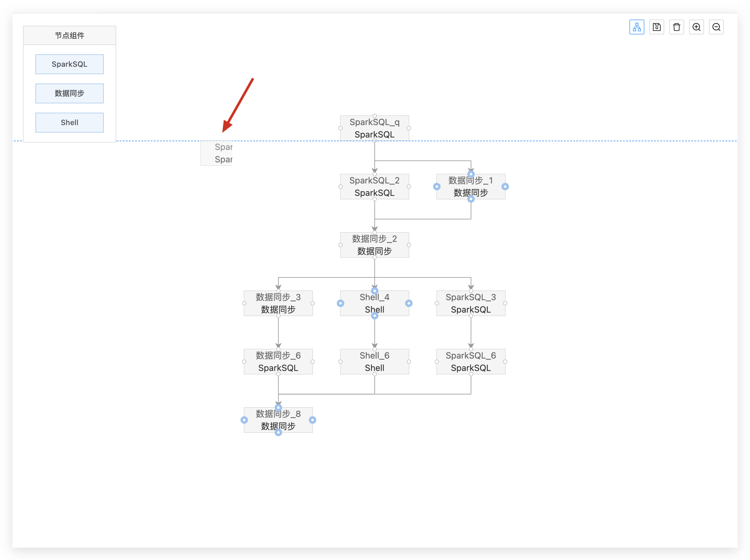Zoom in using the magnifier plus icon
Viewport: 750px width, 560px height.
[x=697, y=27]
